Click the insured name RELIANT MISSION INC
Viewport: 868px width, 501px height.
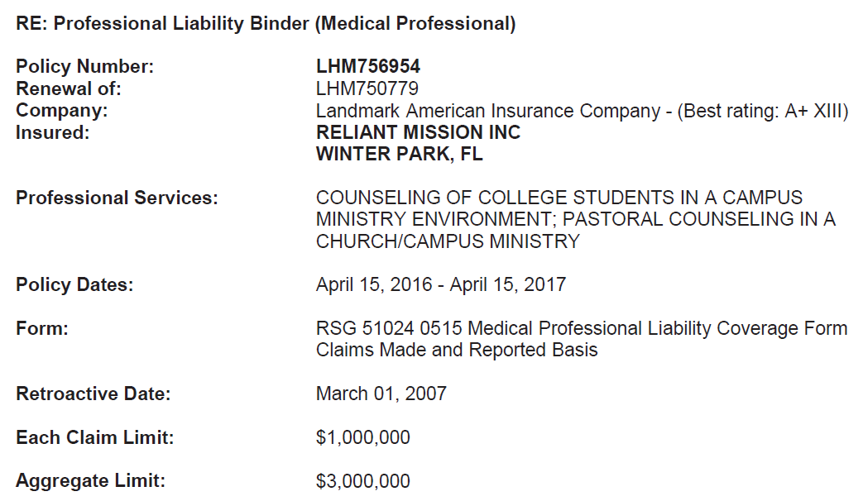pos(419,132)
